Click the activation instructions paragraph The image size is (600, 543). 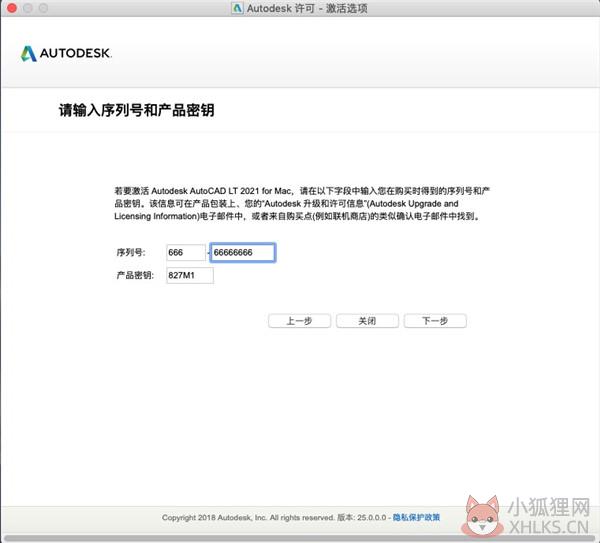coord(302,204)
